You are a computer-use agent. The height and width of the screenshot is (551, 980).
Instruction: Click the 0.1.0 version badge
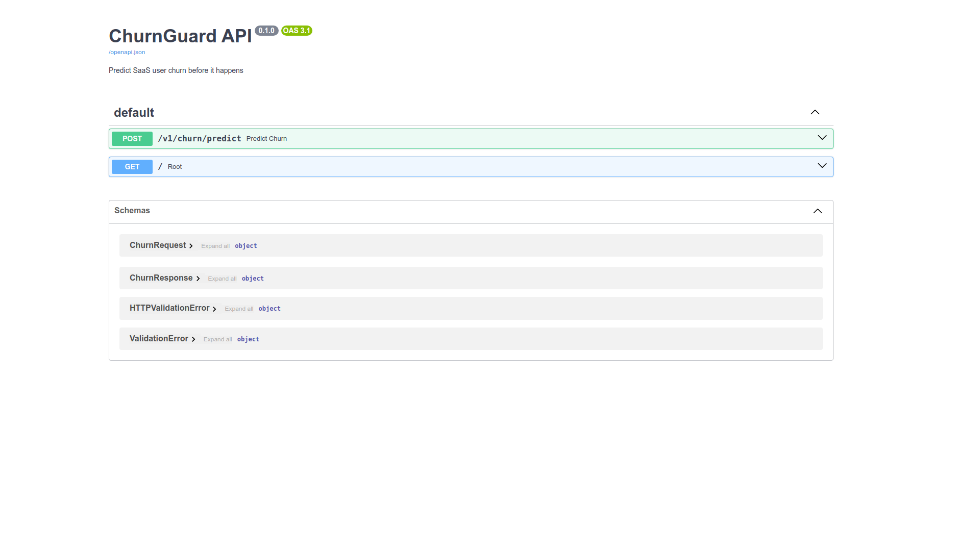tap(266, 31)
